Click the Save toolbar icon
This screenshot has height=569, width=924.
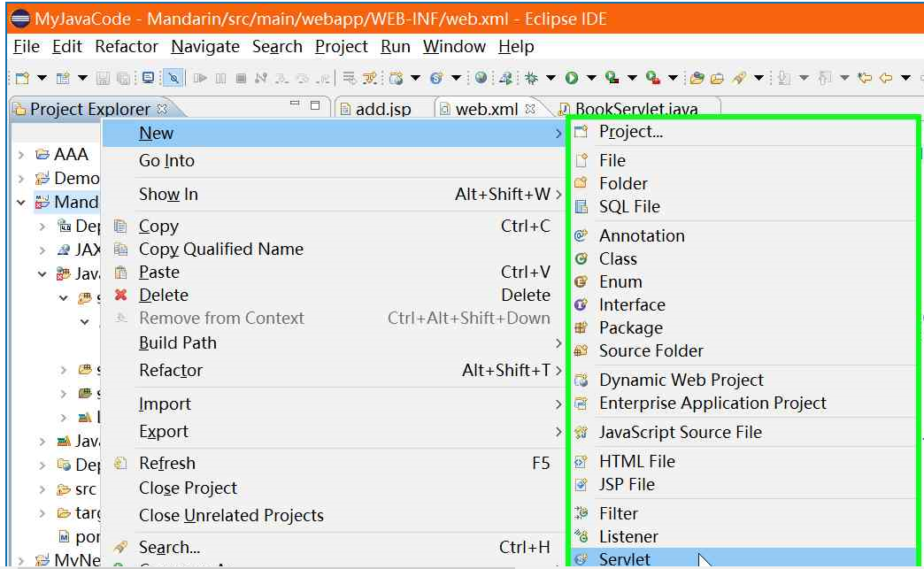(103, 78)
